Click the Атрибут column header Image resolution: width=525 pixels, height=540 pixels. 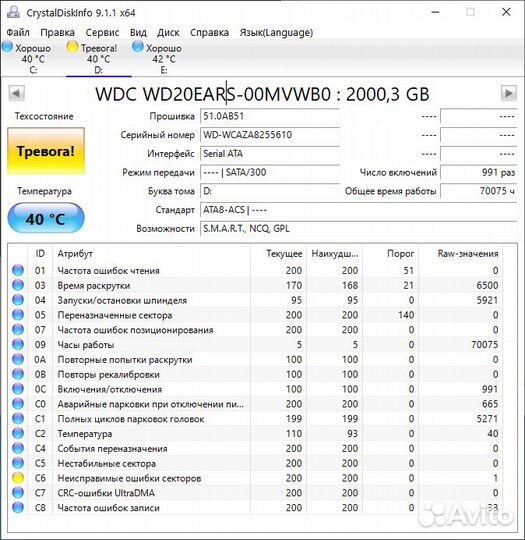coord(152,254)
